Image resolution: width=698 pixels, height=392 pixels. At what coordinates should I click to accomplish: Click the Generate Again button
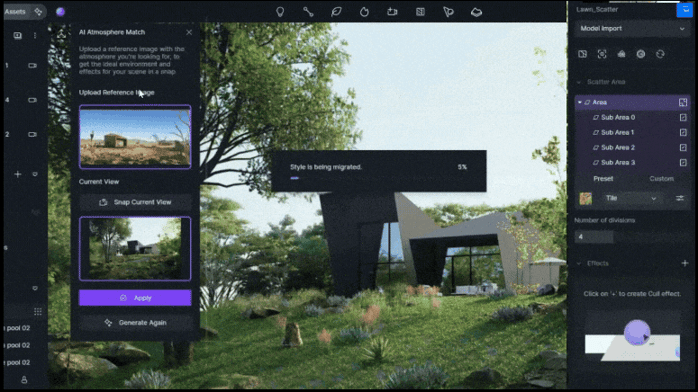tap(135, 323)
